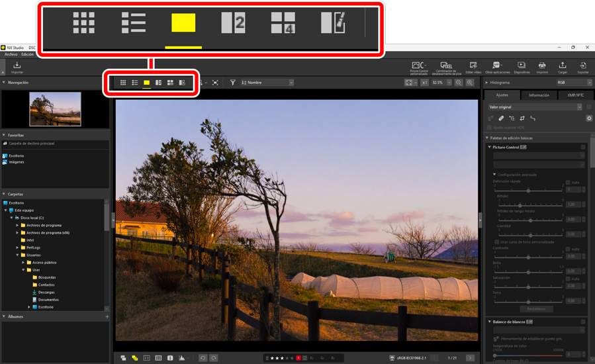This screenshot has height=364, width=595.
Task: Switch to thumbnail list view
Action: pos(135,83)
